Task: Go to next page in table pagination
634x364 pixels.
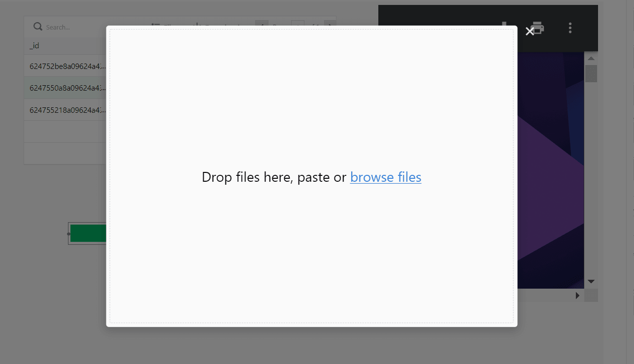Action: point(332,27)
